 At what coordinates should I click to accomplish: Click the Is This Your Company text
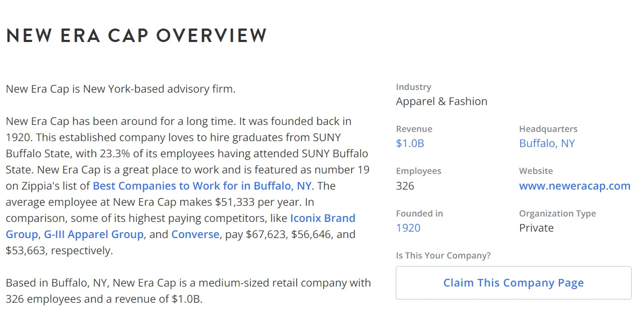coord(443,255)
